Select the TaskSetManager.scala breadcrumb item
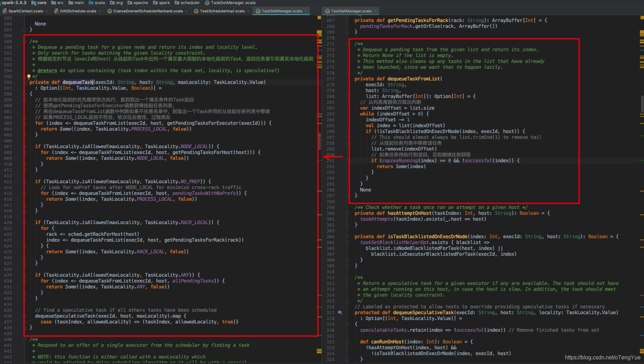Image resolution: width=644 pixels, height=364 pixels. pos(230,3)
